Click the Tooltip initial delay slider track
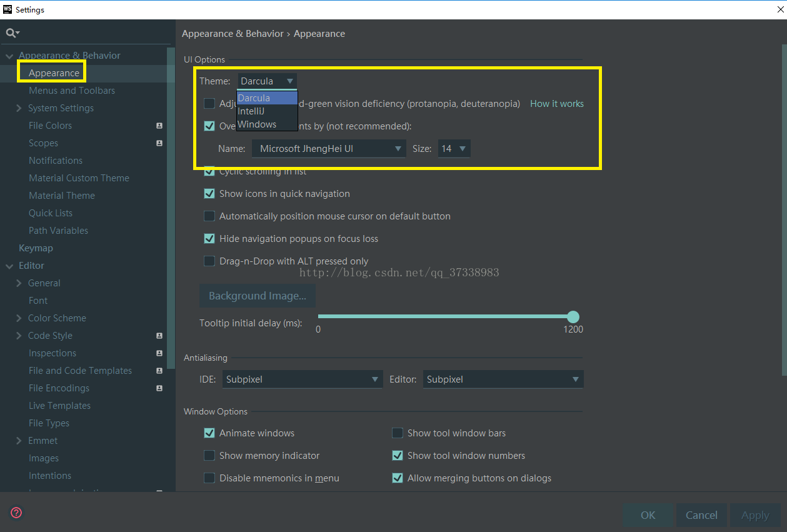Screen dimensions: 787x532 coord(446,317)
